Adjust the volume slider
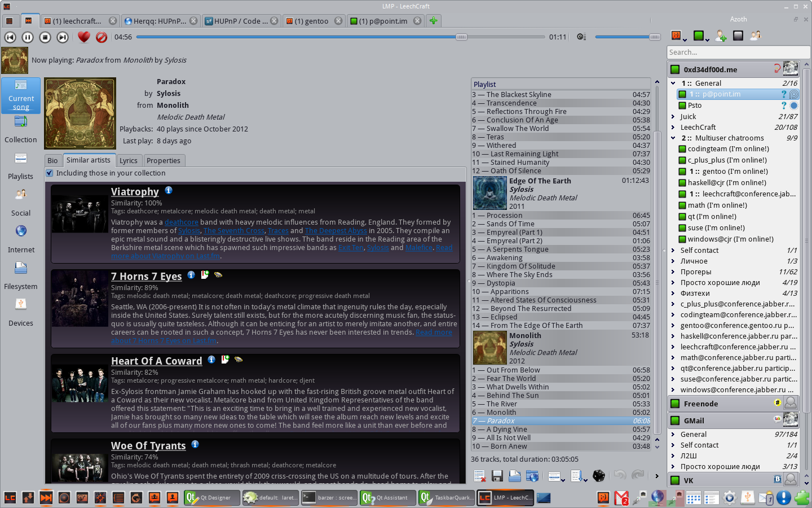Viewport: 812px width, 508px height. point(628,37)
